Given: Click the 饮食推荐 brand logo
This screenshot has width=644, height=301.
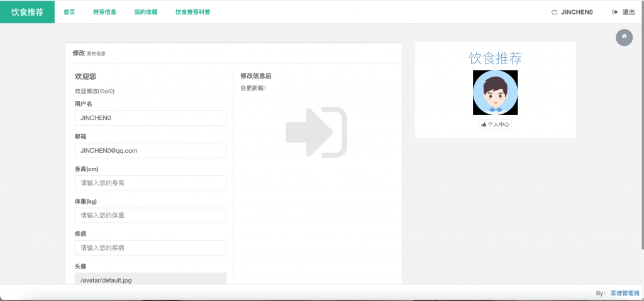Looking at the screenshot, I should 27,12.
